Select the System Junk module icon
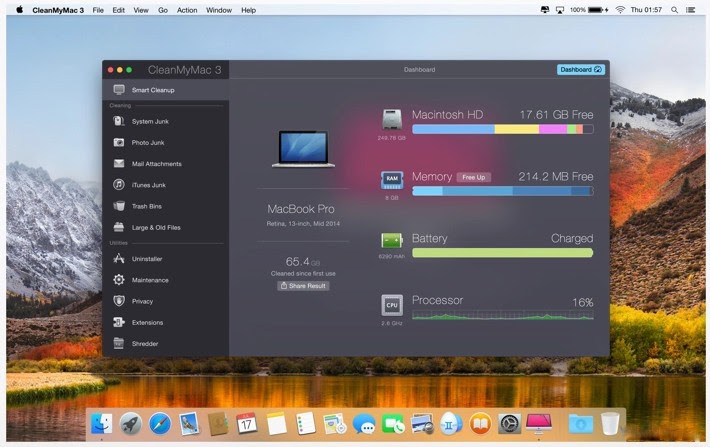 point(119,121)
